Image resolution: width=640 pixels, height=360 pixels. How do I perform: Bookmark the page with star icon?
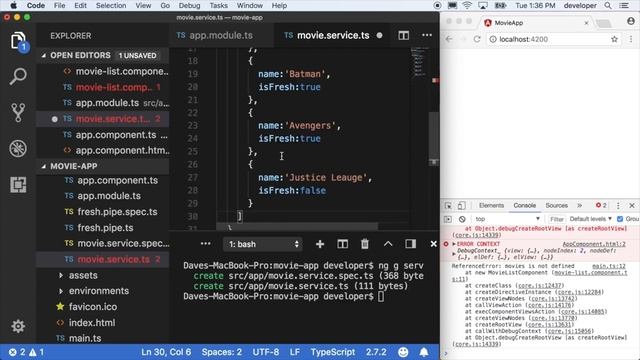[x=614, y=39]
